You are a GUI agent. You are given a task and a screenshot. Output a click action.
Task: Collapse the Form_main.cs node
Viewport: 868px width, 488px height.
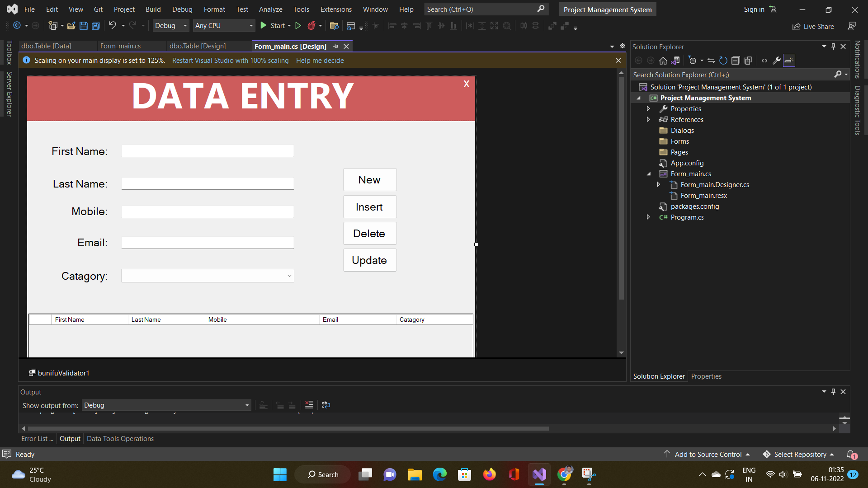coord(648,174)
